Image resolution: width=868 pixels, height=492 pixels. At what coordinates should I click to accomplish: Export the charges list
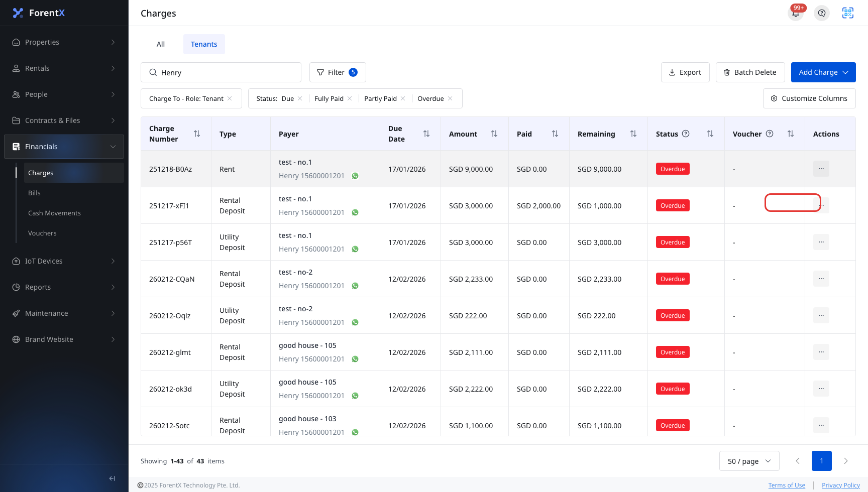pos(685,72)
